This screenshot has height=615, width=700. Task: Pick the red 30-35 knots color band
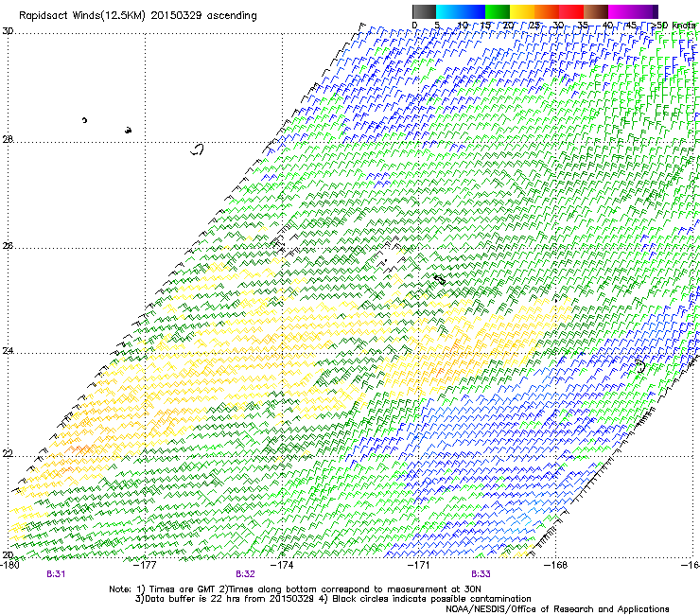[x=571, y=11]
